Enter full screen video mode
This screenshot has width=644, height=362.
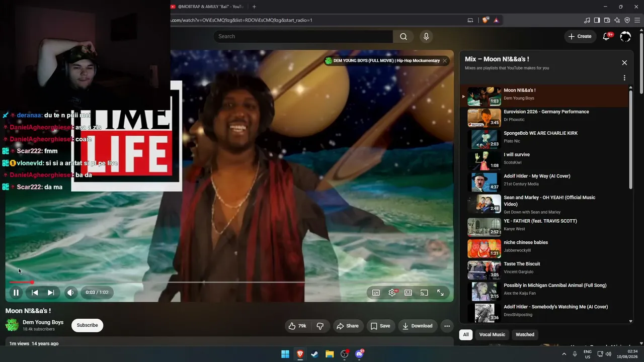point(440,293)
